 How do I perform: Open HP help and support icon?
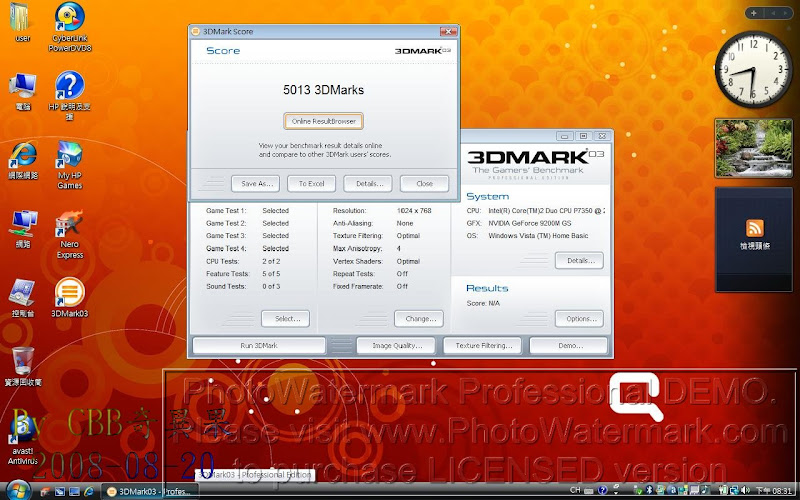[70, 96]
